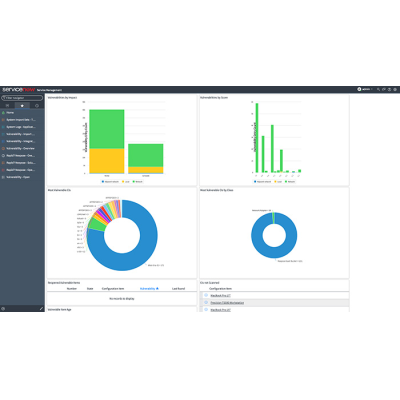Image resolution: width=400 pixels, height=400 pixels.
Task: Click icon beside Rapid7 Nexpose - Ope favorite
Action: point(3,170)
